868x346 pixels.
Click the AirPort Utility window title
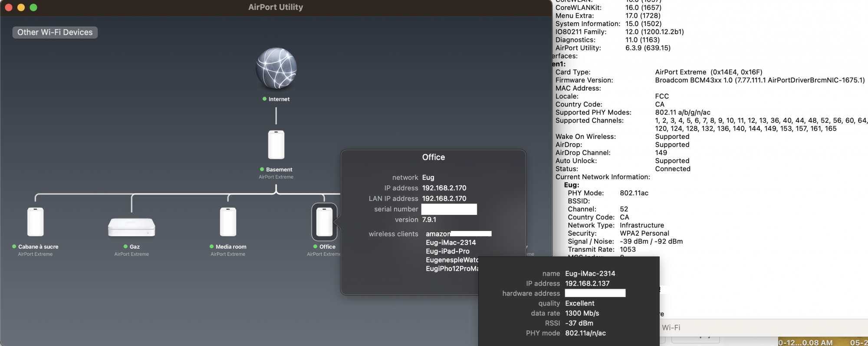[x=276, y=7]
